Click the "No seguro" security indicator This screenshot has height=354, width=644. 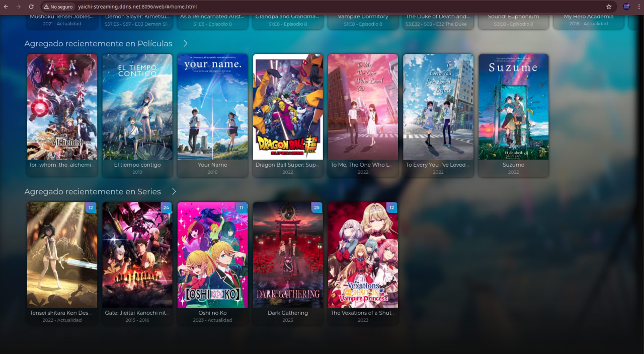click(59, 7)
